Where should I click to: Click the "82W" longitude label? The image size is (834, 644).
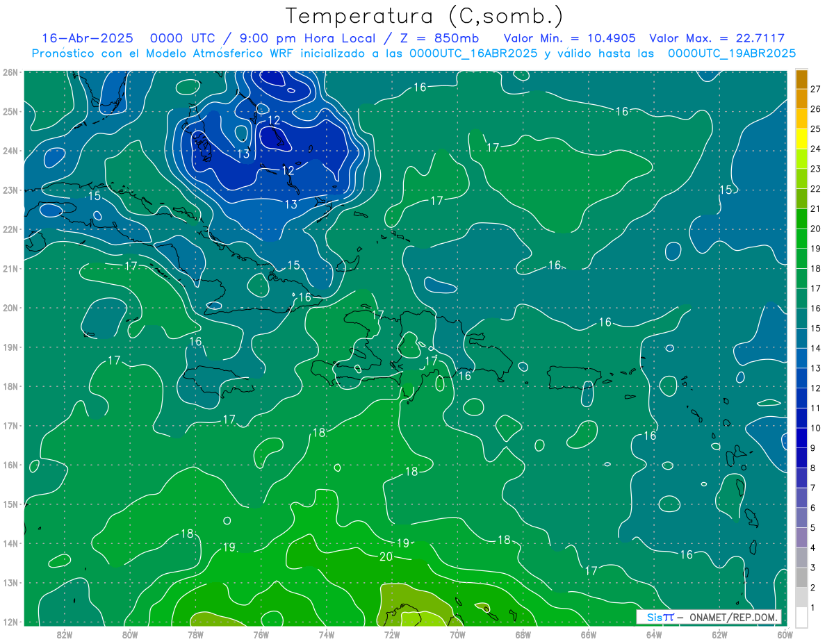click(x=65, y=634)
